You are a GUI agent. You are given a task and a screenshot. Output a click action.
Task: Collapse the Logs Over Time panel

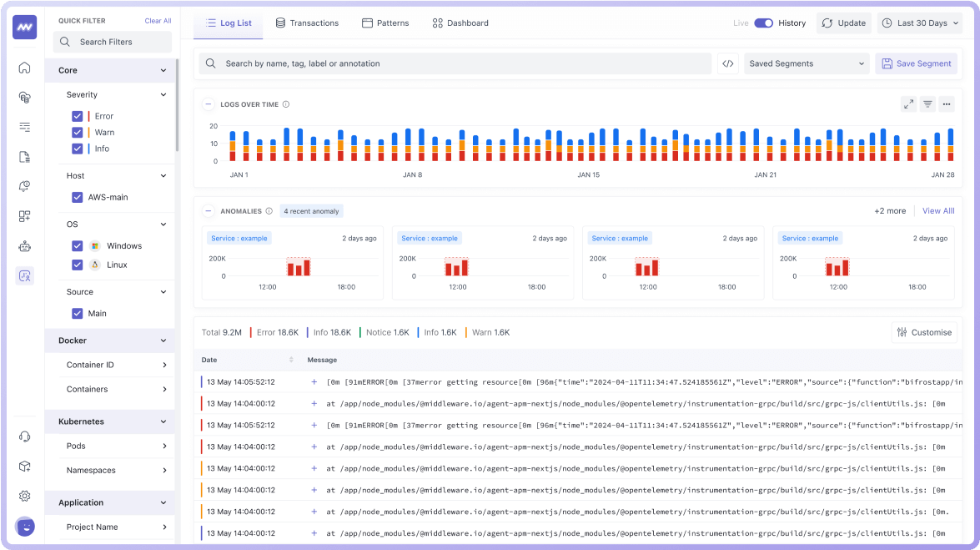tap(209, 104)
